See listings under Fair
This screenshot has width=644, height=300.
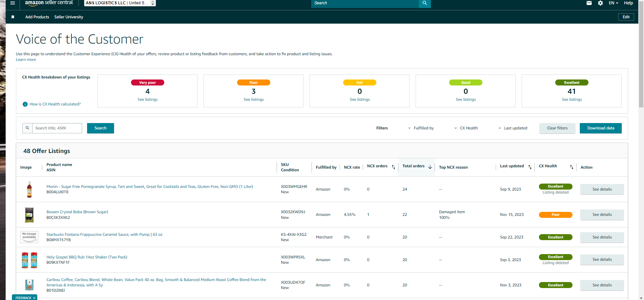point(360,99)
